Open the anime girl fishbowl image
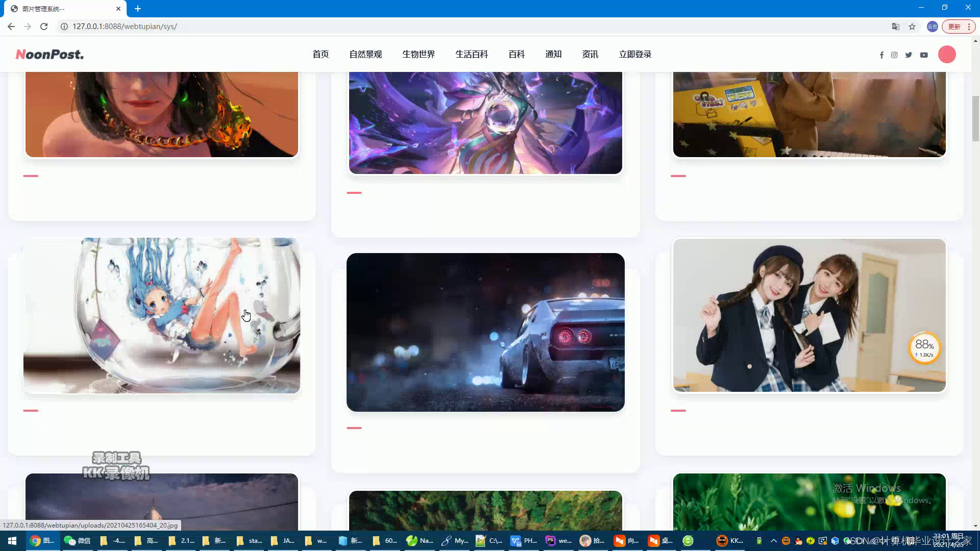The image size is (980, 551). [162, 315]
